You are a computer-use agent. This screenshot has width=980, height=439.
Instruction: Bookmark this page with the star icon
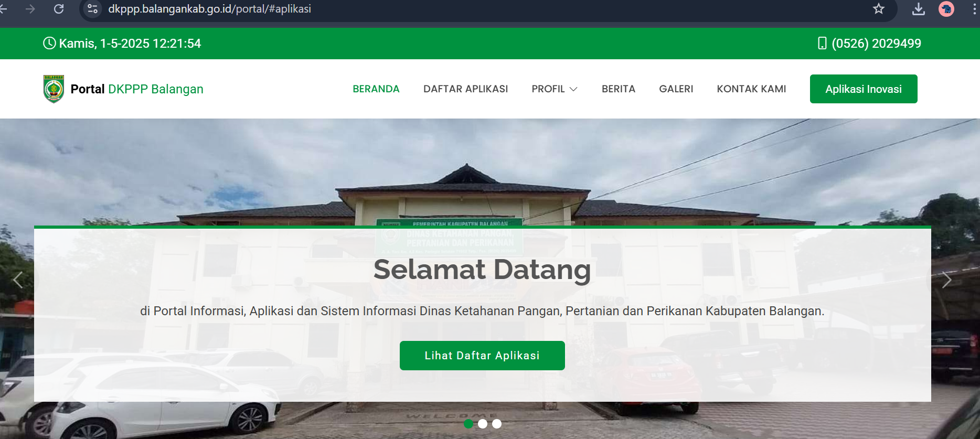pyautogui.click(x=879, y=9)
